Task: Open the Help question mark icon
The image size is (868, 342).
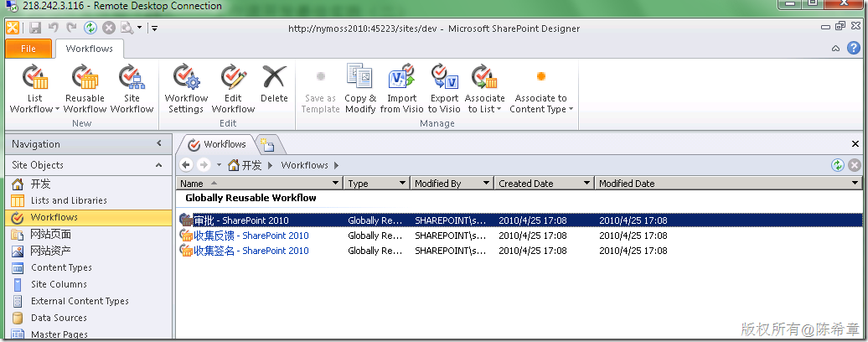Action: tap(854, 48)
